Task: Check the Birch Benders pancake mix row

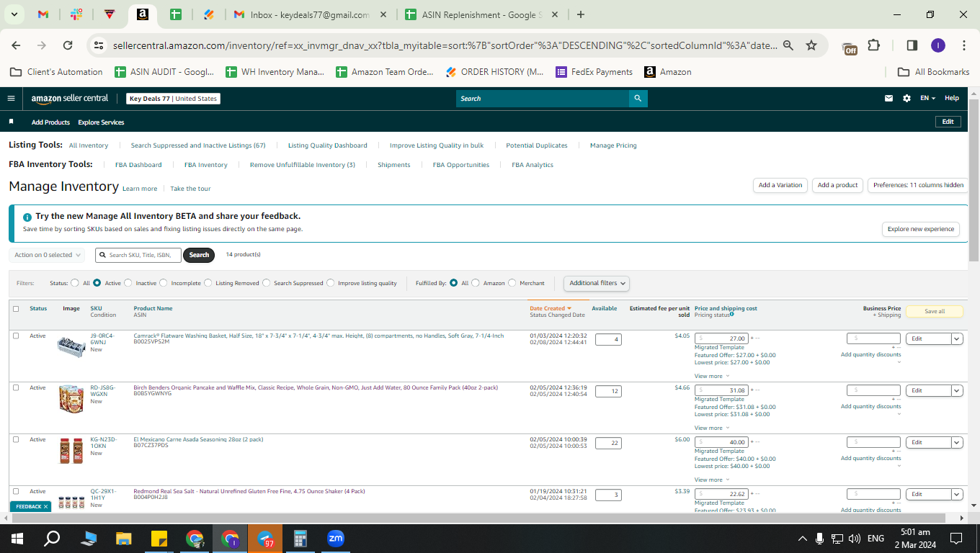Action: click(x=16, y=388)
